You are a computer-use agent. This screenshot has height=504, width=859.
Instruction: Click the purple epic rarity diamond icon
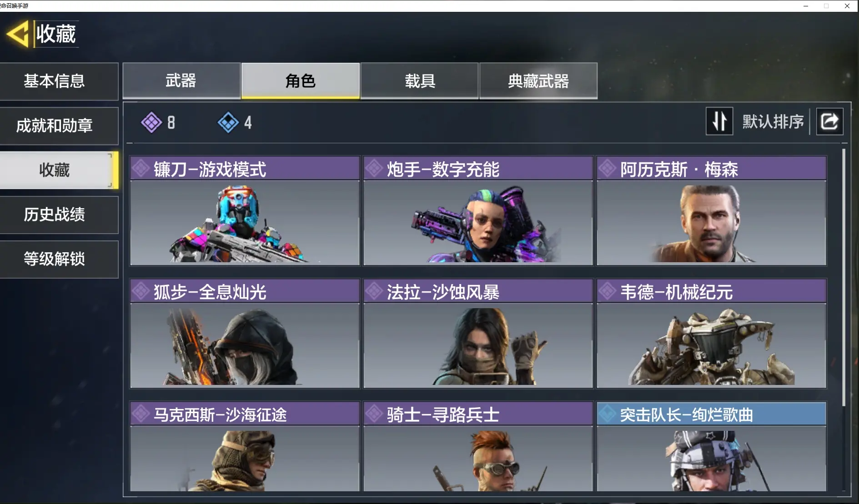(151, 122)
